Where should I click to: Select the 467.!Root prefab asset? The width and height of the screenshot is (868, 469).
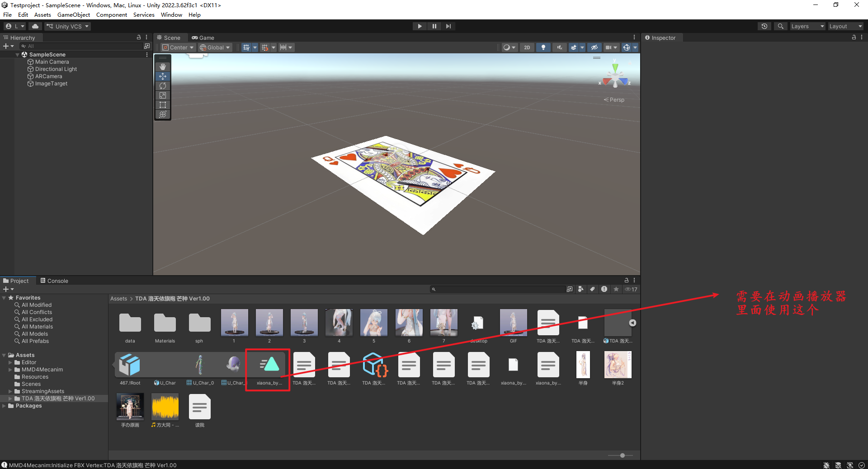[x=130, y=370]
